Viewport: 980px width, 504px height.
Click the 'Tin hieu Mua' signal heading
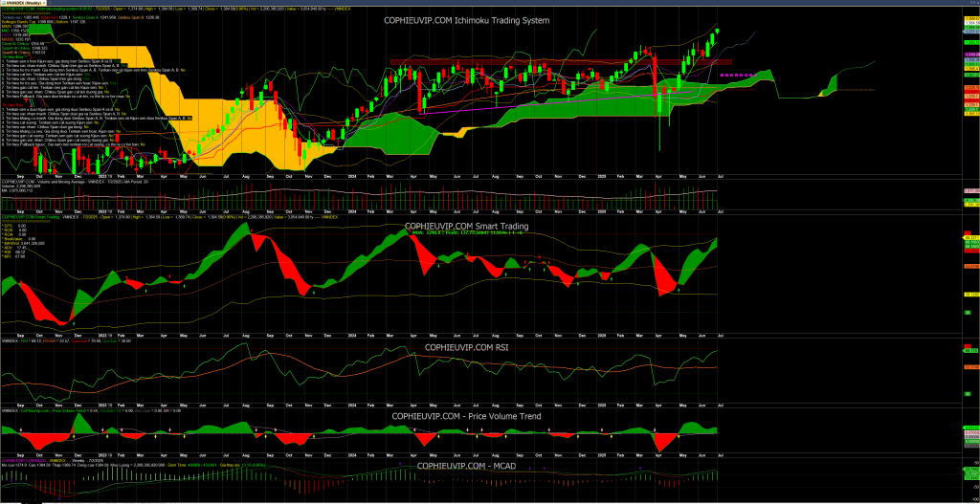(x=12, y=56)
